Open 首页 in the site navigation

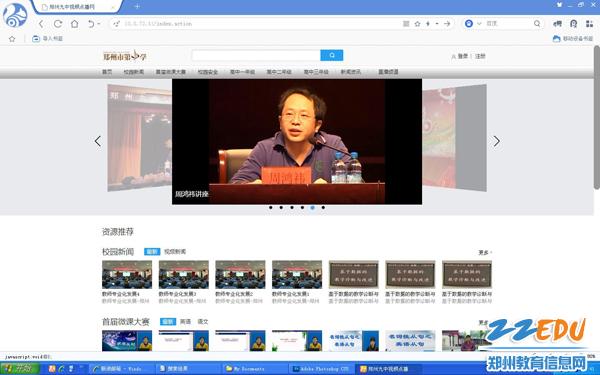107,72
